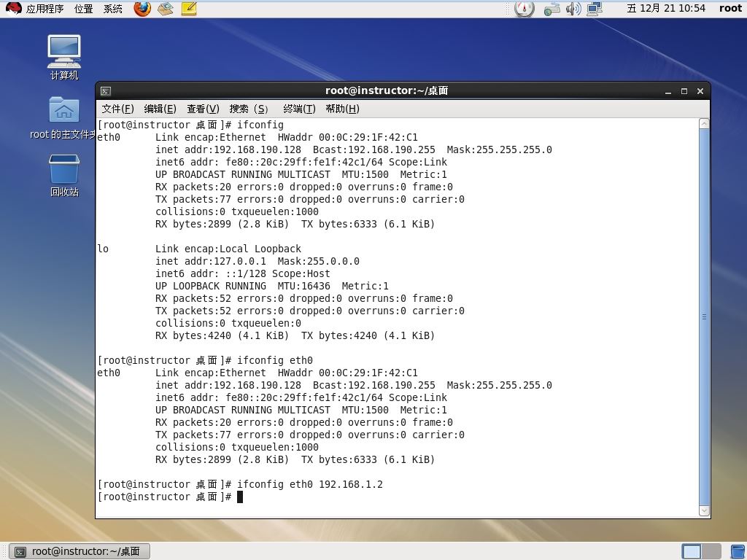Click the first 'ifconfig' command line

click(x=190, y=125)
